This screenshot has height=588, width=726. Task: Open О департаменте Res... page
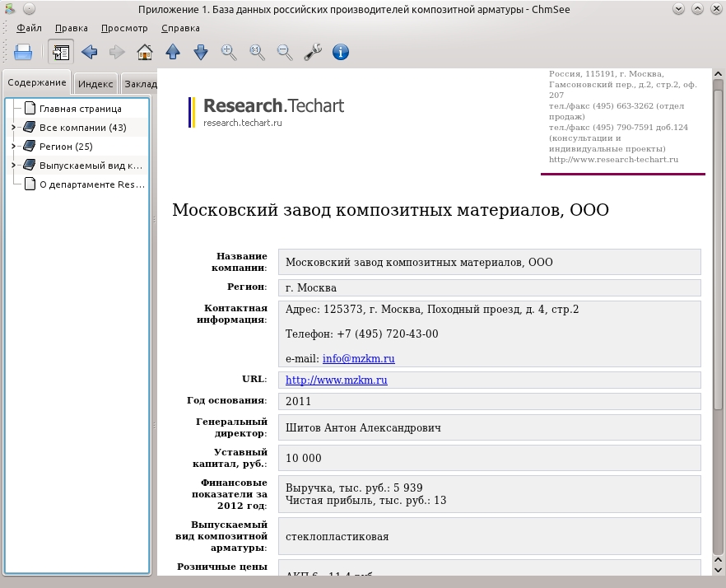(92, 184)
